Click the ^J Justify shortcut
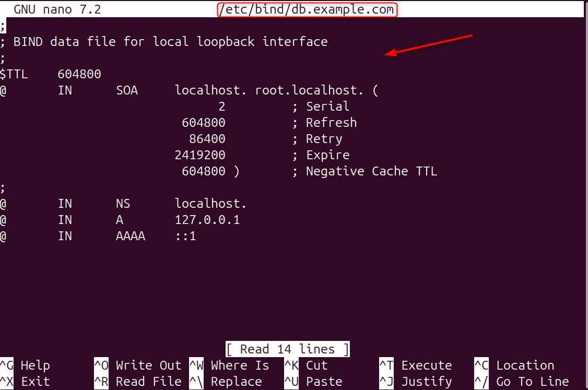The image size is (588, 390). (416, 382)
